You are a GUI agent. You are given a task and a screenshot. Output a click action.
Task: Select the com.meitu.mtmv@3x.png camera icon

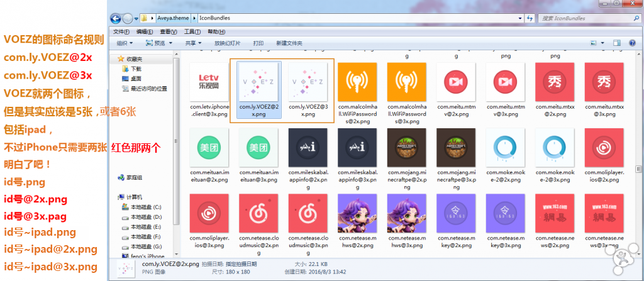tap(505, 82)
